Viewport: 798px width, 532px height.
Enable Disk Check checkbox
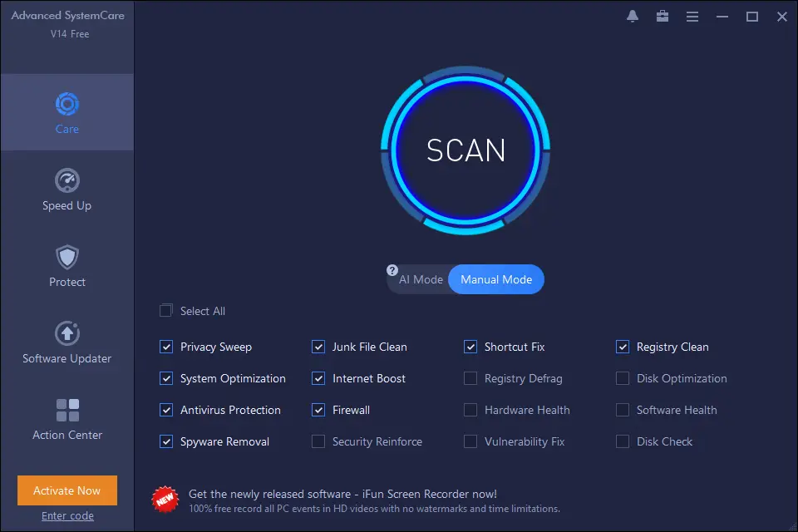(x=623, y=441)
